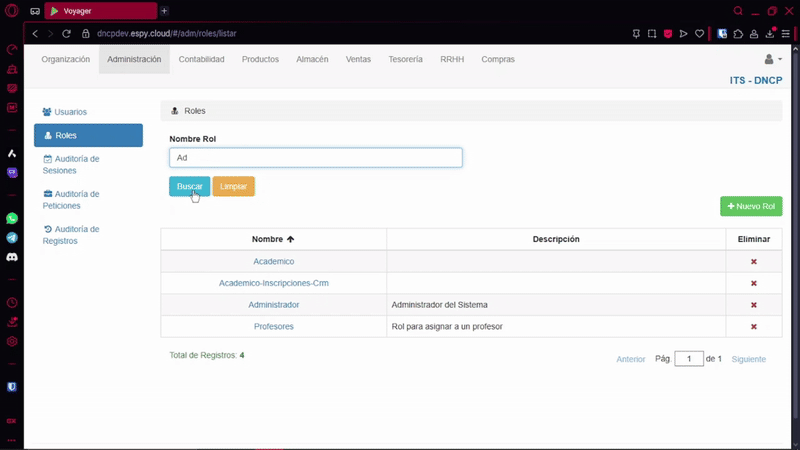This screenshot has width=800, height=450.
Task: Reload the page with the browser refresh icon
Action: [x=66, y=33]
